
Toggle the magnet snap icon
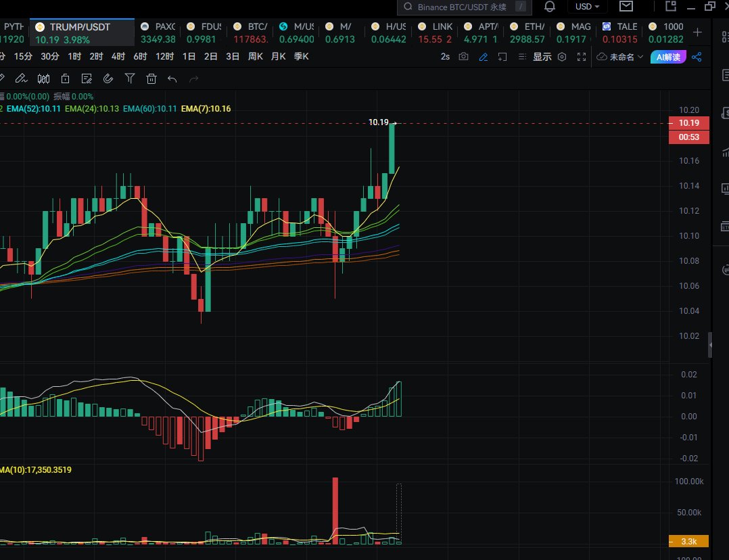(x=108, y=78)
